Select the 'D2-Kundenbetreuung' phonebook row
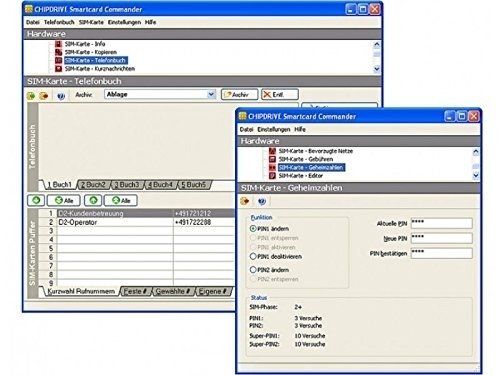Viewport: 500px width, 375px height. click(137, 213)
